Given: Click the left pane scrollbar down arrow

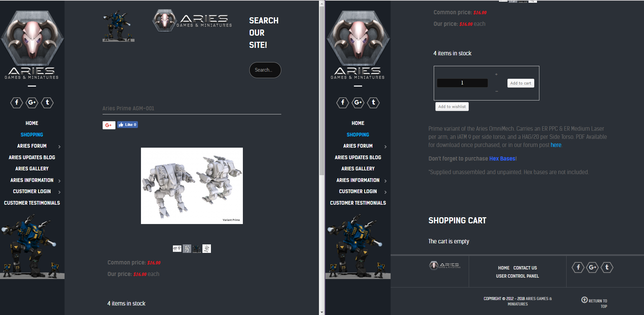Looking at the screenshot, I should 322,312.
